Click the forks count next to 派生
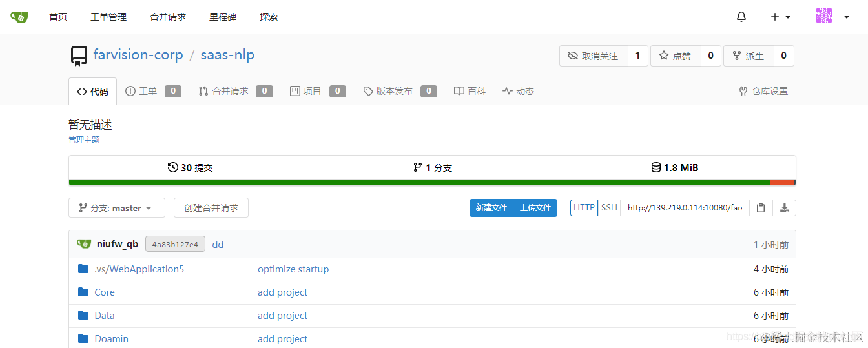The height and width of the screenshot is (348, 868). tap(783, 56)
